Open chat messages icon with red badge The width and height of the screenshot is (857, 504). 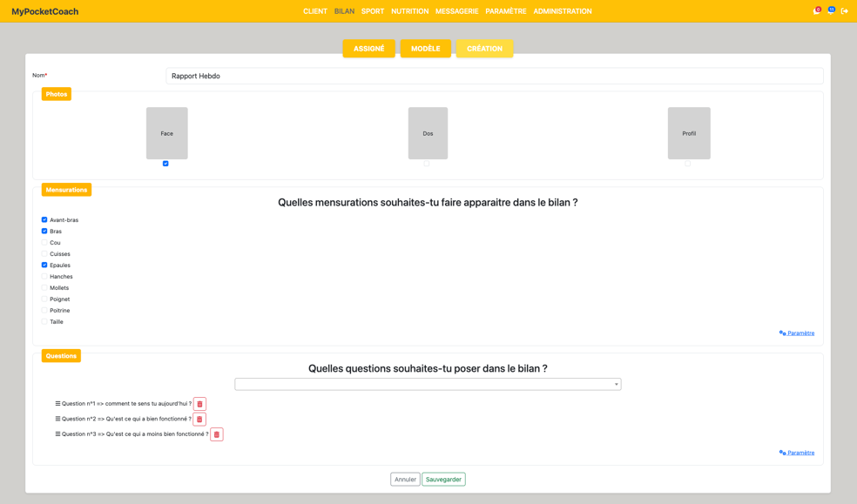click(816, 11)
